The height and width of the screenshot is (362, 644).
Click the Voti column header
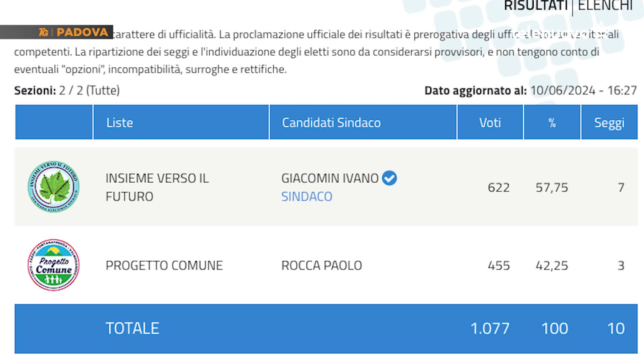490,122
